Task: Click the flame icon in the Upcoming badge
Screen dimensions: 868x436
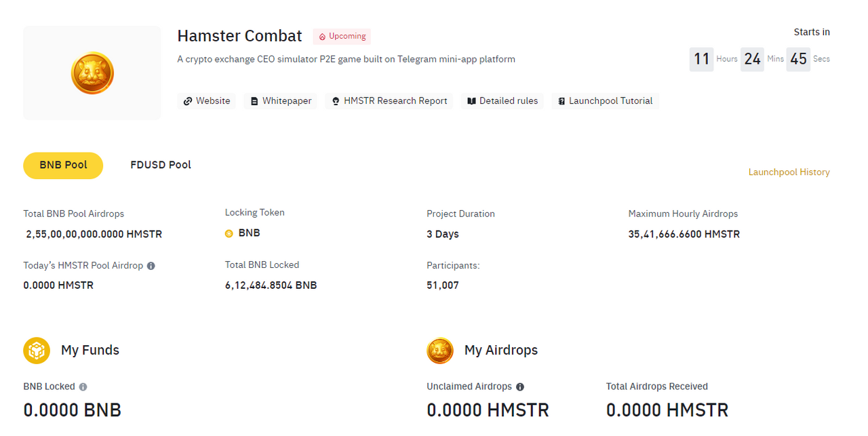Action: (322, 37)
